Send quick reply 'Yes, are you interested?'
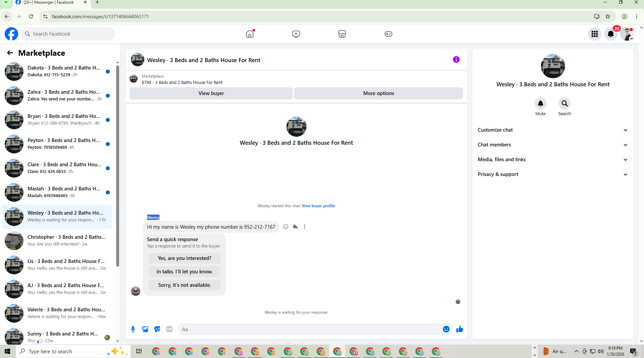The image size is (644, 358). [185, 258]
